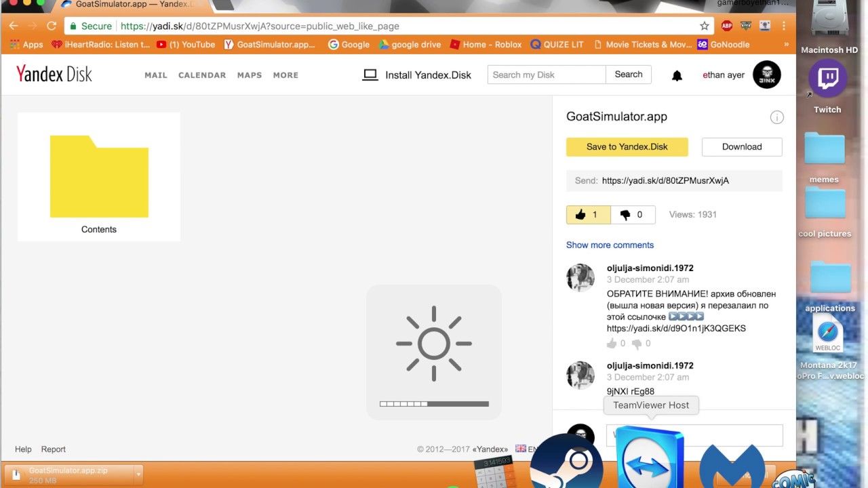Open the cool pictures desktop folder
Screen dimensions: 868x488
[825, 203]
